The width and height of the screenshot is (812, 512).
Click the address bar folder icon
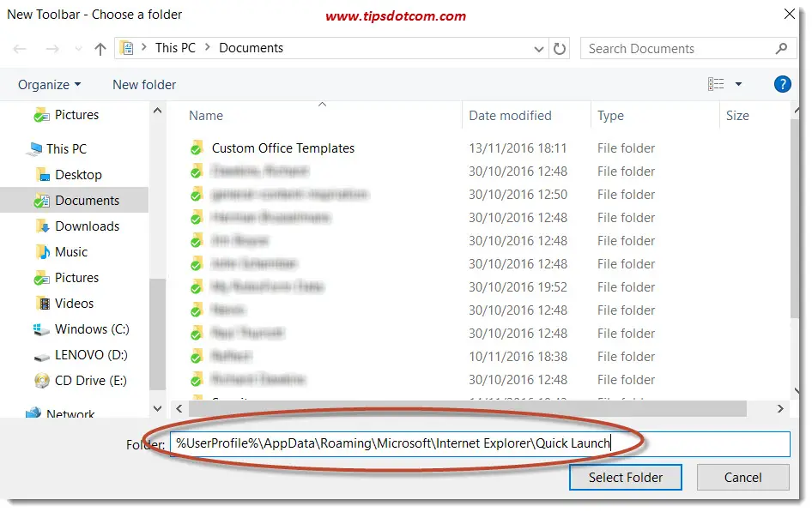[x=127, y=48]
